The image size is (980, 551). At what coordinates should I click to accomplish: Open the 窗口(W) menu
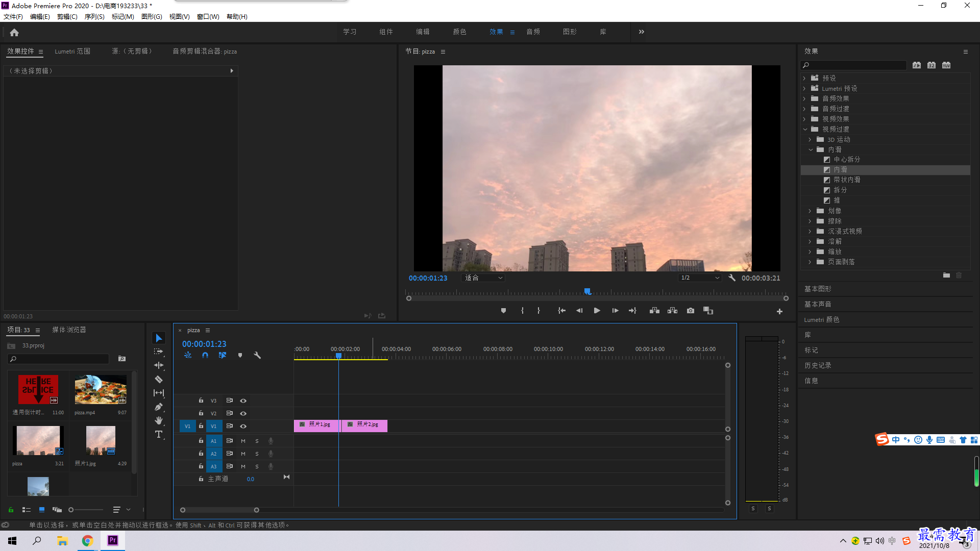pos(208,17)
